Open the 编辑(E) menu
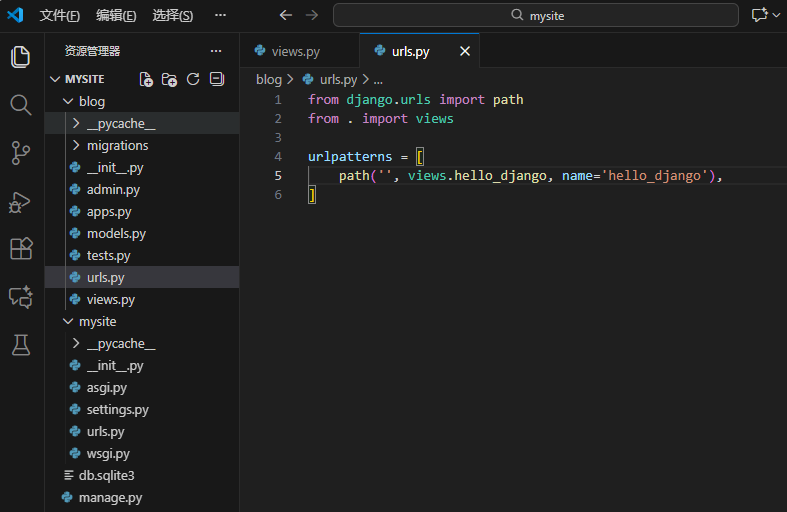The image size is (787, 512). (116, 16)
